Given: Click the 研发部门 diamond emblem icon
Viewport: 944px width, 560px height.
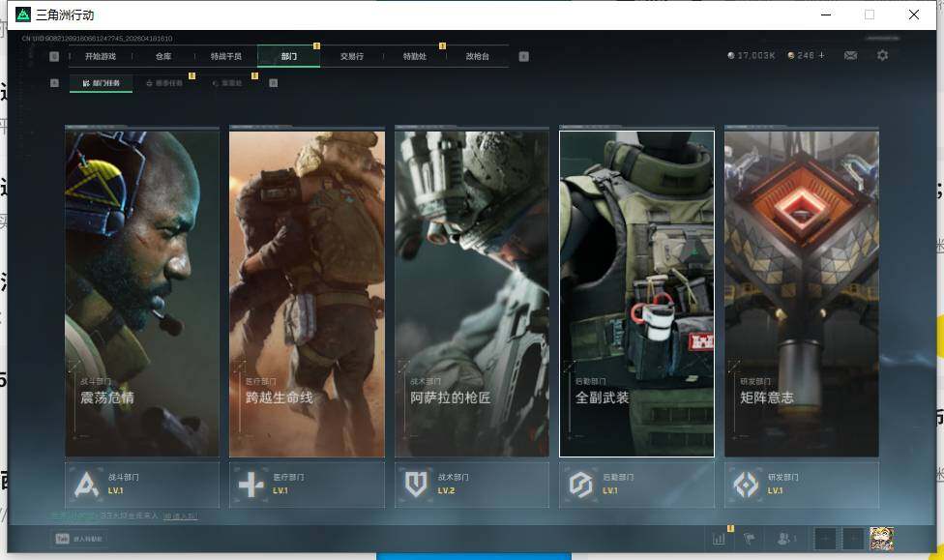Looking at the screenshot, I should coord(746,485).
